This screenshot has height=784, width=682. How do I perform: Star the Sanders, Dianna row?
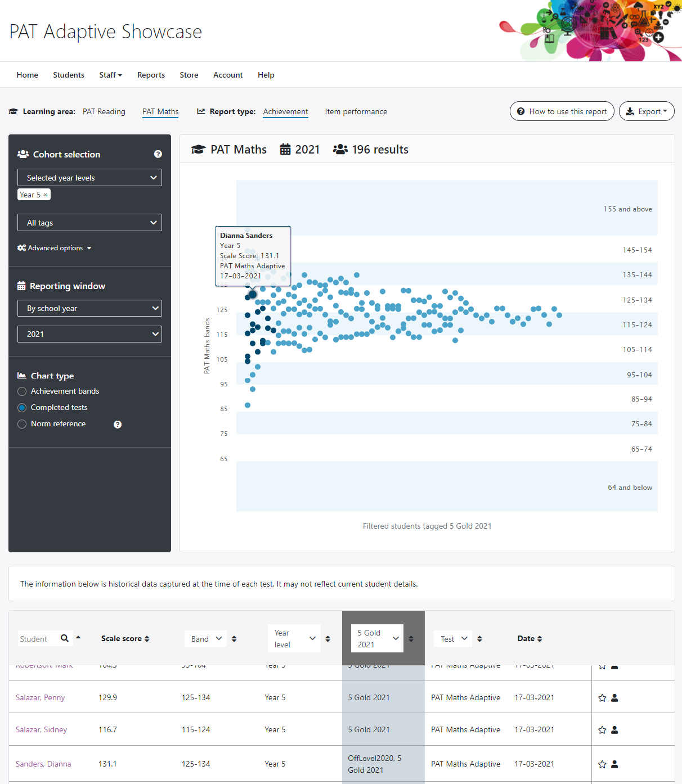(602, 764)
